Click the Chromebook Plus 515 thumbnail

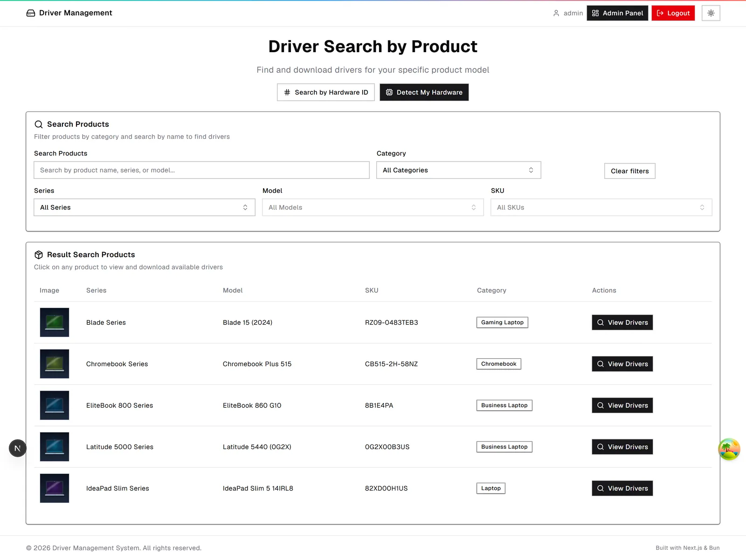click(x=55, y=364)
